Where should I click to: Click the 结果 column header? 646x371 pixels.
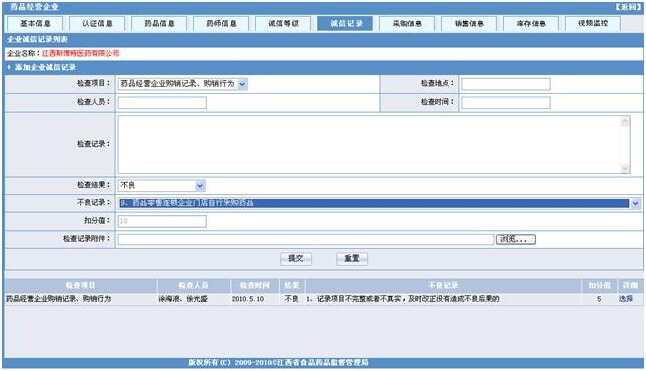(292, 285)
